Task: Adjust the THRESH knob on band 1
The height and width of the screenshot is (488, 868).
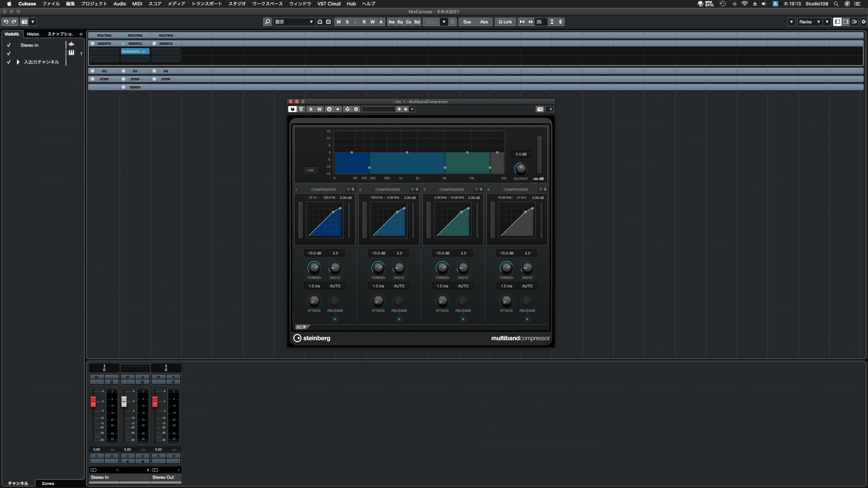Action: [314, 268]
